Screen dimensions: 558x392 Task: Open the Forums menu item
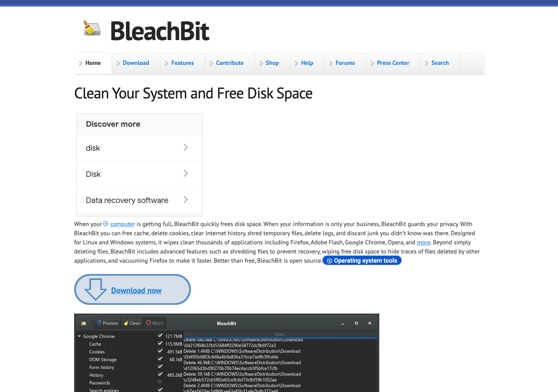tap(345, 63)
